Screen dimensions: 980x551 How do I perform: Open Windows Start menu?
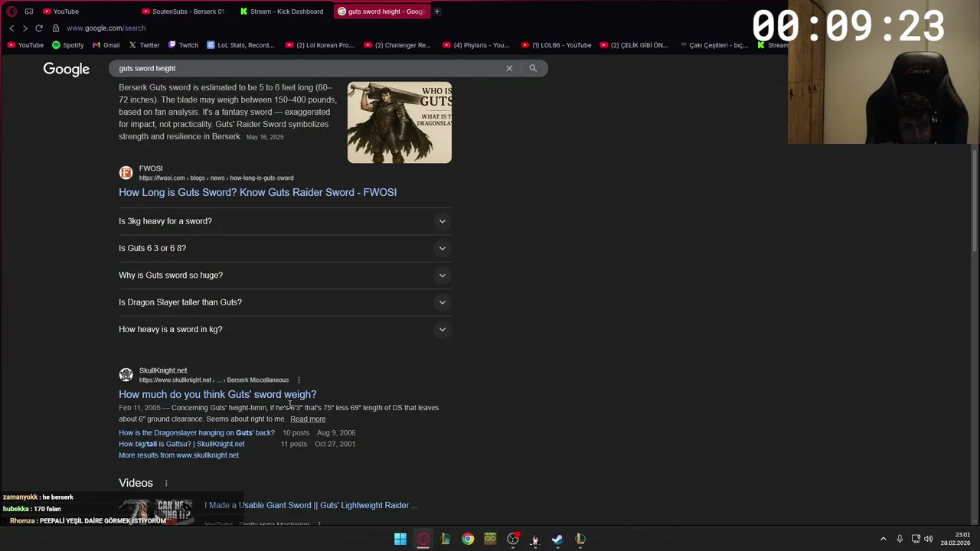(x=400, y=540)
